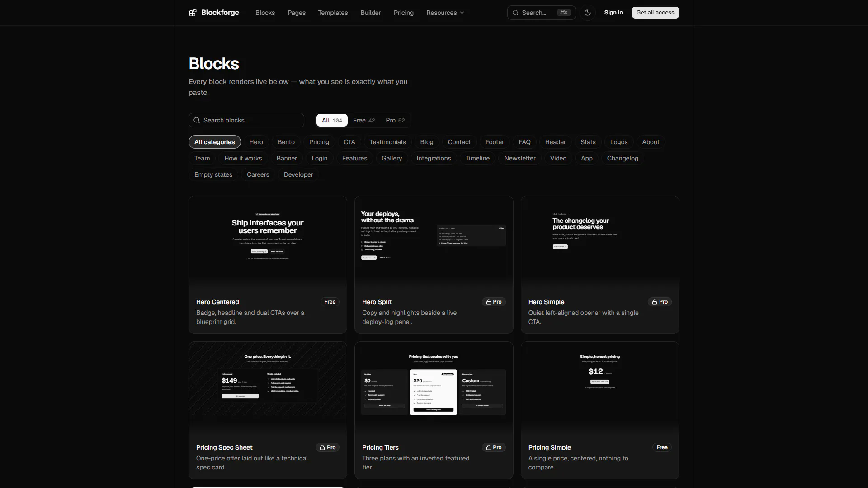Filter by the How it works chip
Viewport: 868px width, 488px height.
(243, 158)
